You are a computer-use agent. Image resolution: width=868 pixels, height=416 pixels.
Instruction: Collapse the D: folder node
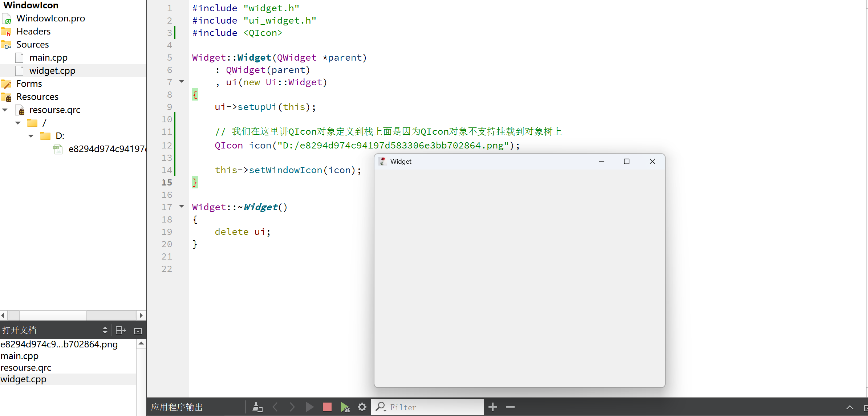pyautogui.click(x=31, y=136)
